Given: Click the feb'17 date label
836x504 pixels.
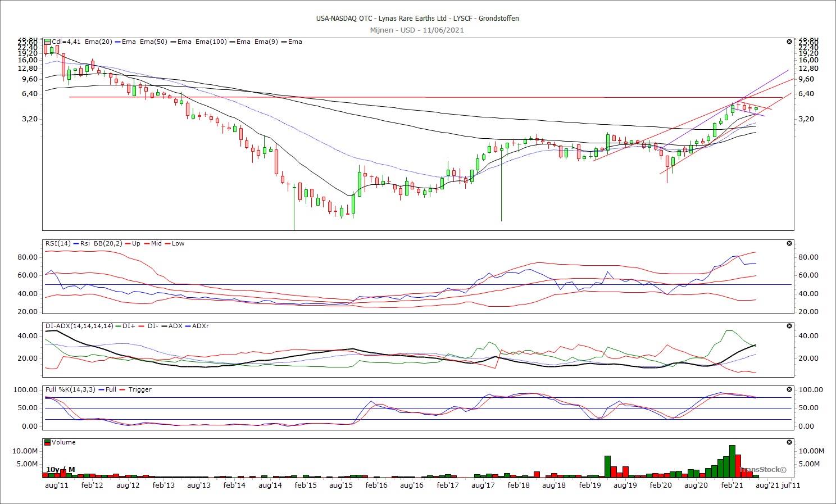Looking at the screenshot, I should pyautogui.click(x=448, y=485).
